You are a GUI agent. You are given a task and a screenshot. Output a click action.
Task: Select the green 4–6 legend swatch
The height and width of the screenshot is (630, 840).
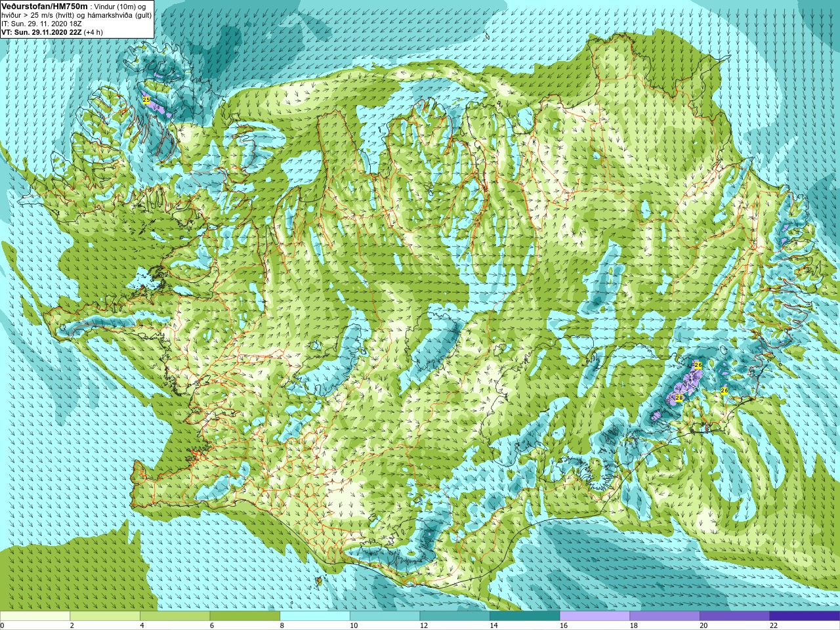point(175,616)
